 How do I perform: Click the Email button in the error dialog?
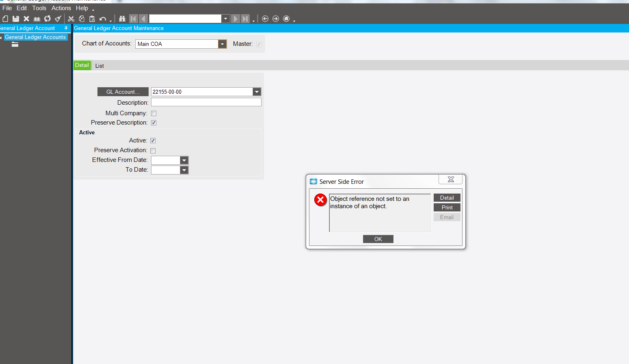pyautogui.click(x=447, y=217)
